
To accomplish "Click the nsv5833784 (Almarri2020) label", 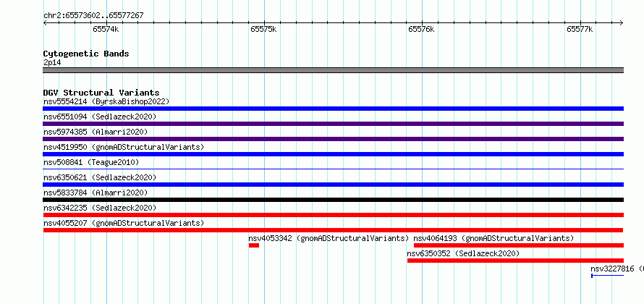I will coord(96,193).
